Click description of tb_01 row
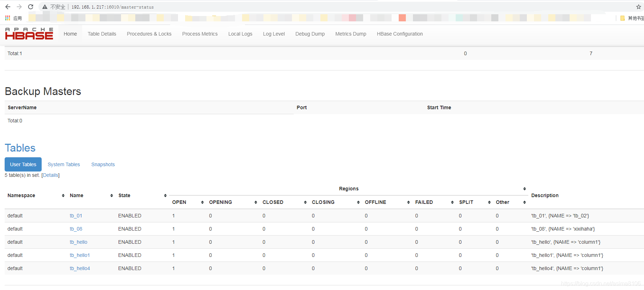The image size is (644, 290). [x=560, y=216]
